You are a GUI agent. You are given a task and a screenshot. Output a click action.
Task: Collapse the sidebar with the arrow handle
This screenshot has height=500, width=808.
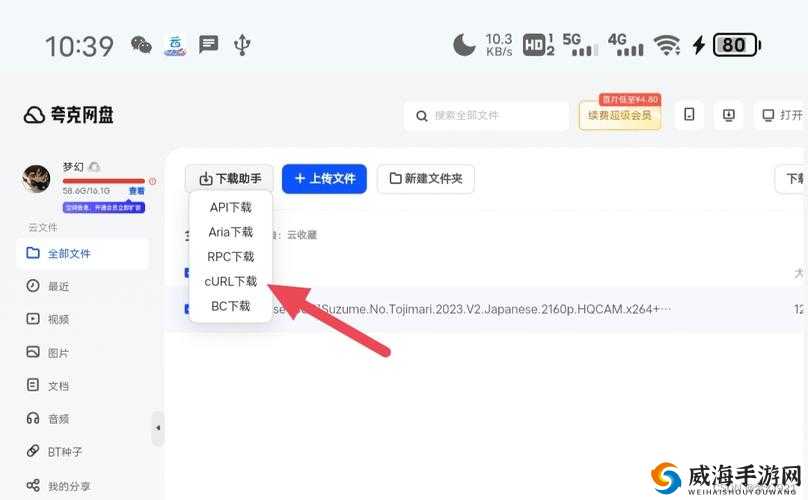[x=158, y=428]
